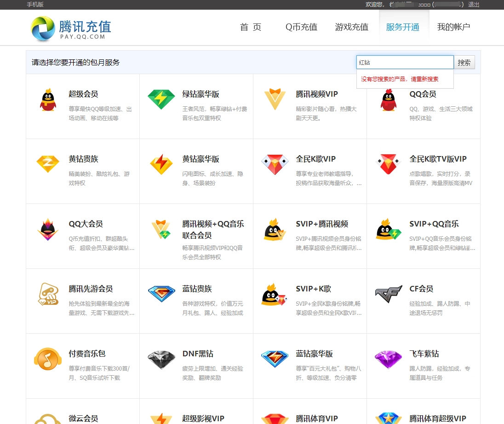This screenshot has width=504, height=424.
Task: Open the 全民K歌VIP title
Action: [x=315, y=159]
